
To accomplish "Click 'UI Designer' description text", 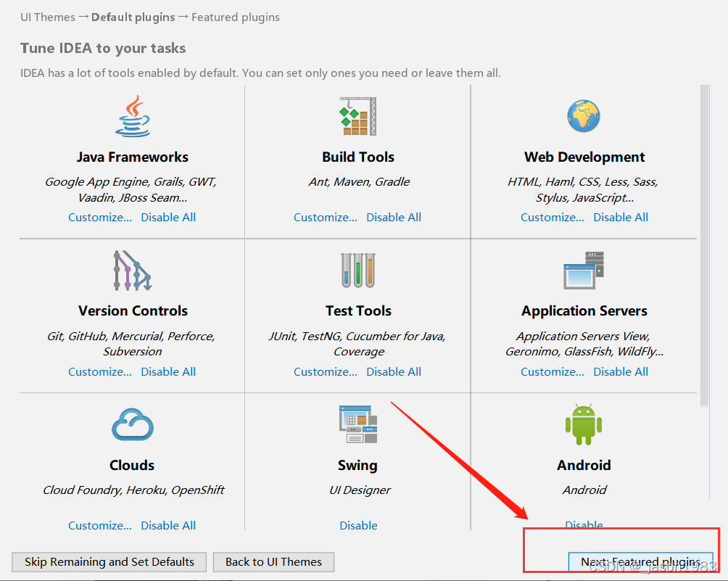I will (360, 490).
